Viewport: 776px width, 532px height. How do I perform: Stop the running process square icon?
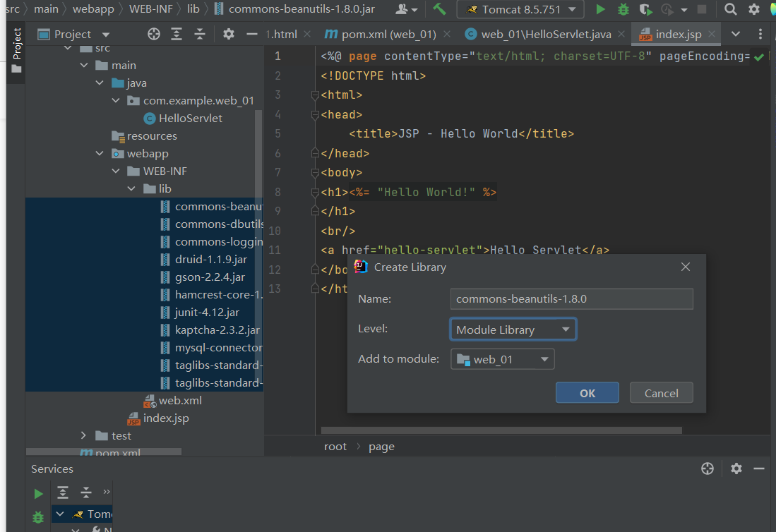pos(701,9)
